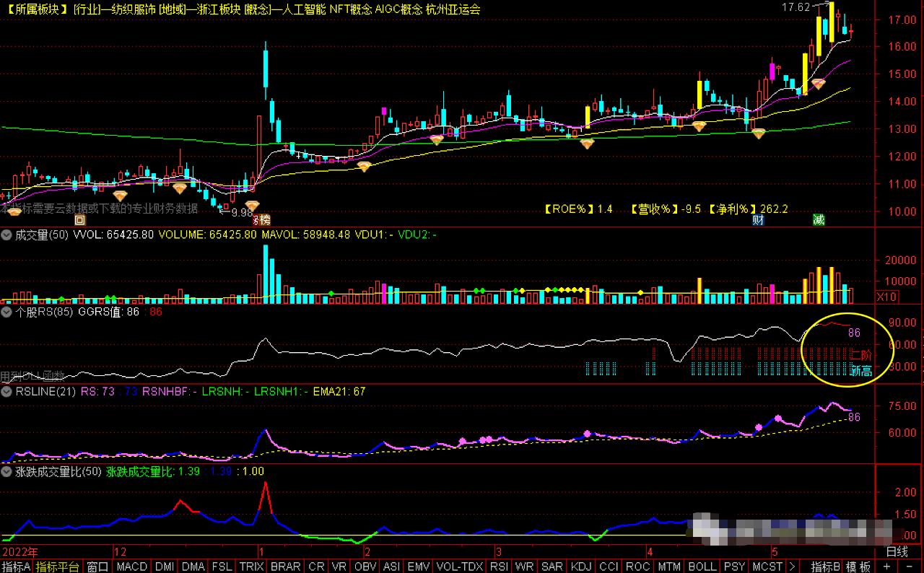Click the X10 volume scale box

885,297
